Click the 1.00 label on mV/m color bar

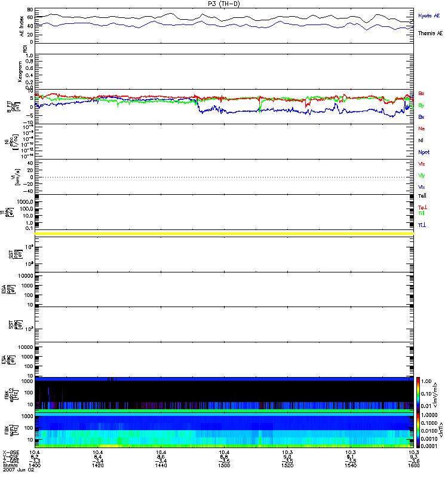(426, 381)
